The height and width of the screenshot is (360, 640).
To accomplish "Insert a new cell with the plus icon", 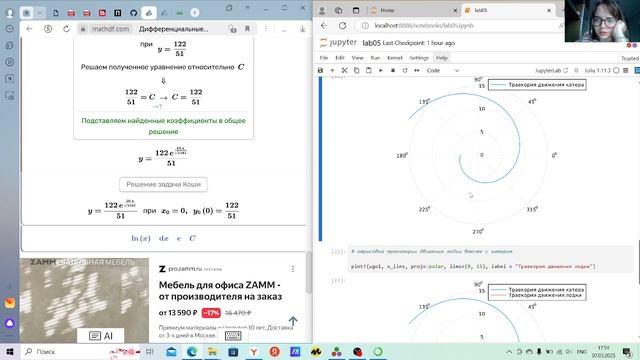I will (332, 71).
